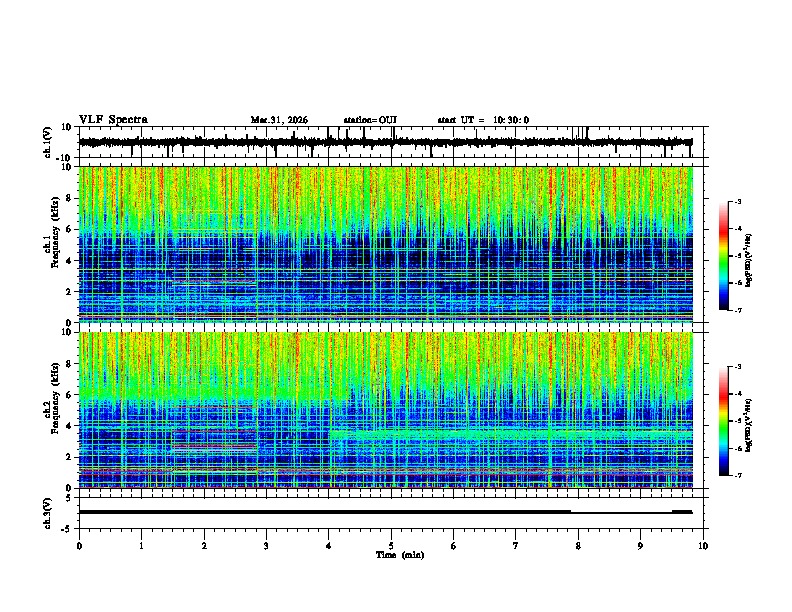
Task: Click time axis tick label "6"
Action: (x=454, y=546)
